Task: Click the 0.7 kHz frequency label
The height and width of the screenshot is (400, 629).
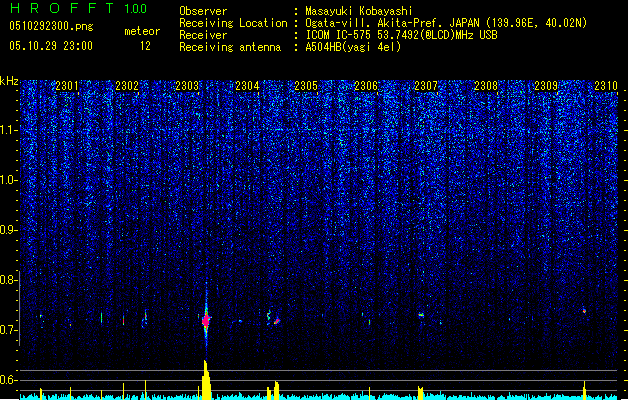Action: tap(9, 330)
